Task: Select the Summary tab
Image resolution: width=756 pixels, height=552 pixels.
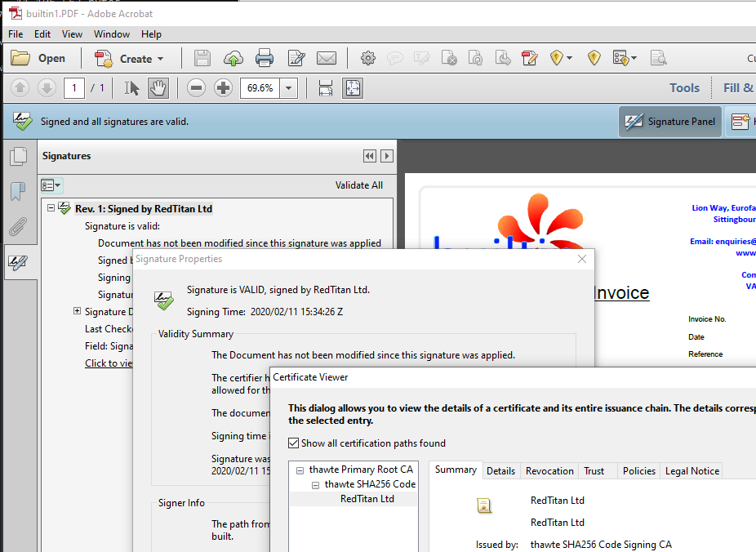Action: 456,470
